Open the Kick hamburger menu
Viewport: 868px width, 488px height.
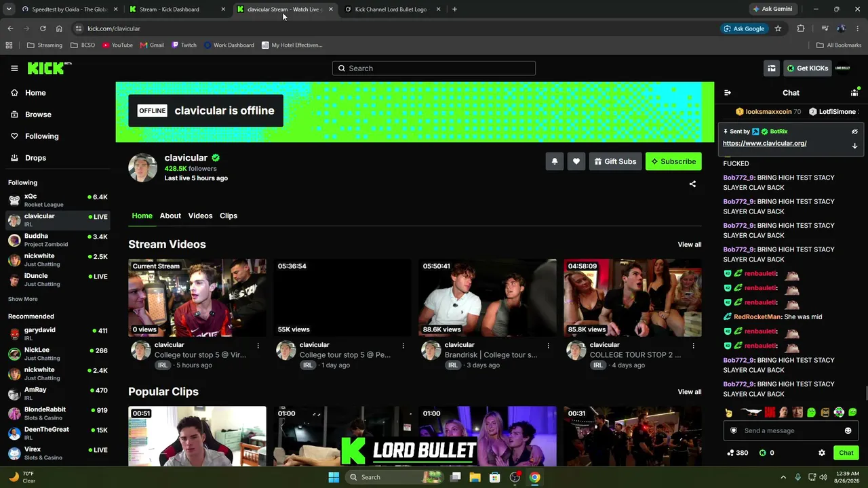pos(14,68)
